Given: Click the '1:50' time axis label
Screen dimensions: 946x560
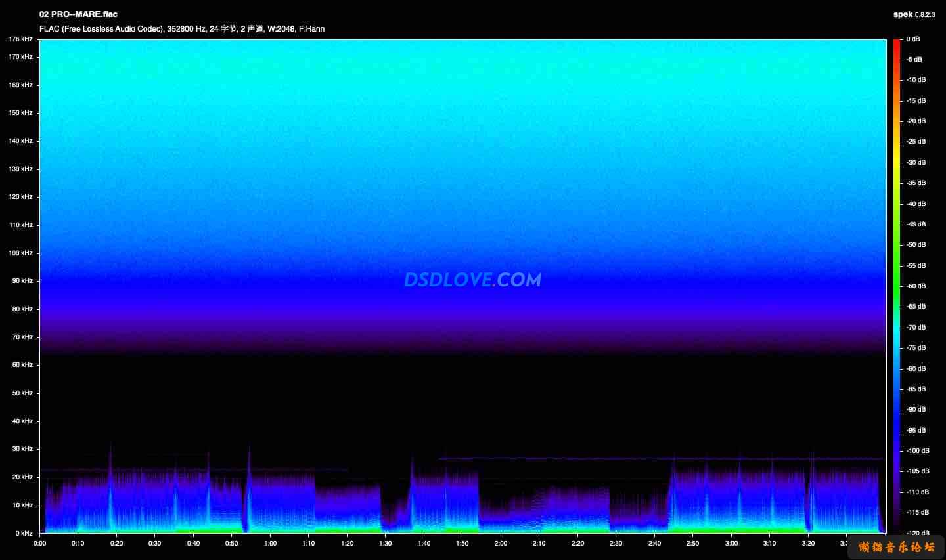Looking at the screenshot, I should [x=462, y=544].
